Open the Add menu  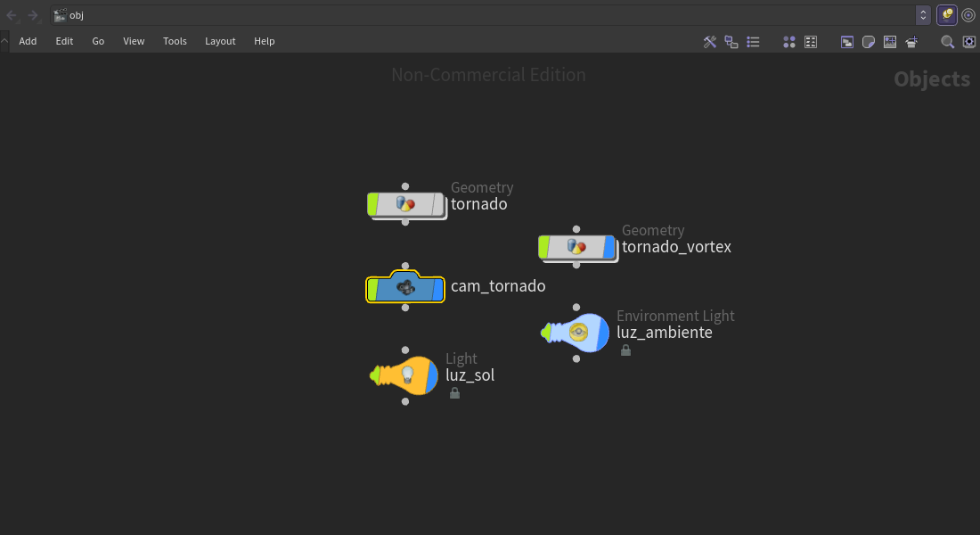(x=28, y=41)
